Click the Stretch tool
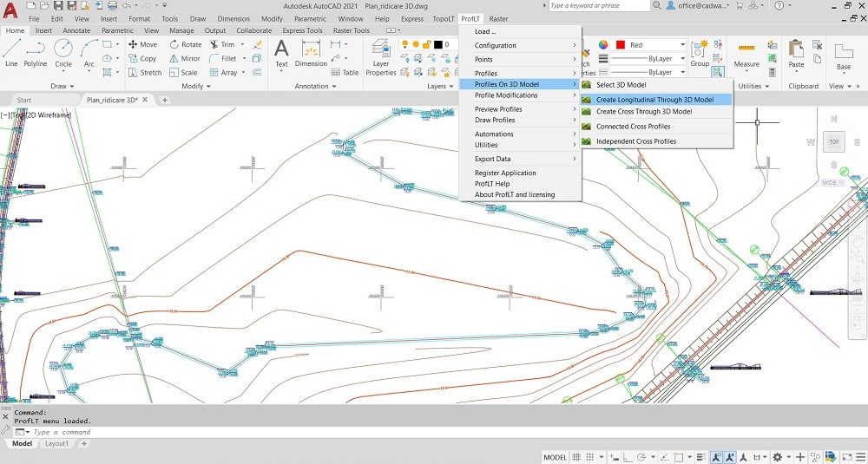868x464 pixels. 144,72
